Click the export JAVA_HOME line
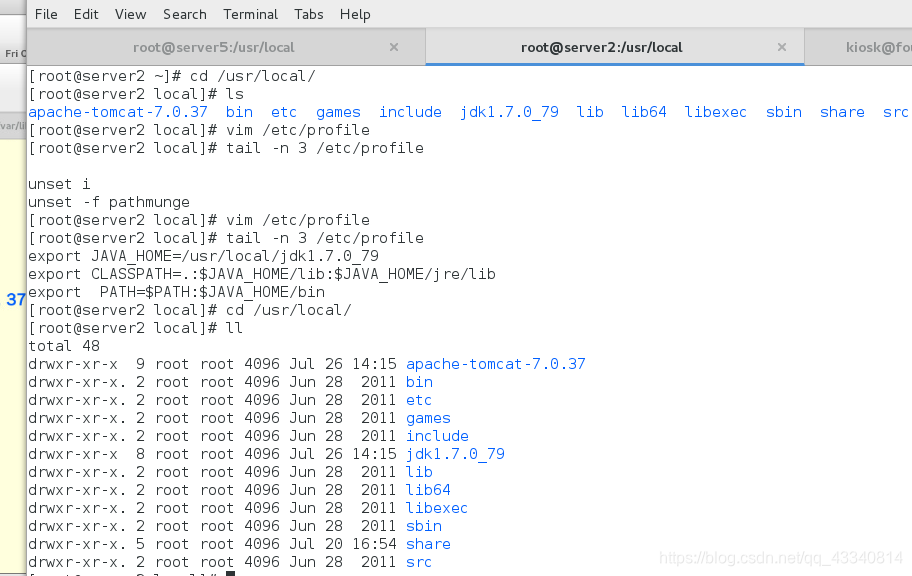Image resolution: width=912 pixels, height=576 pixels. point(204,256)
